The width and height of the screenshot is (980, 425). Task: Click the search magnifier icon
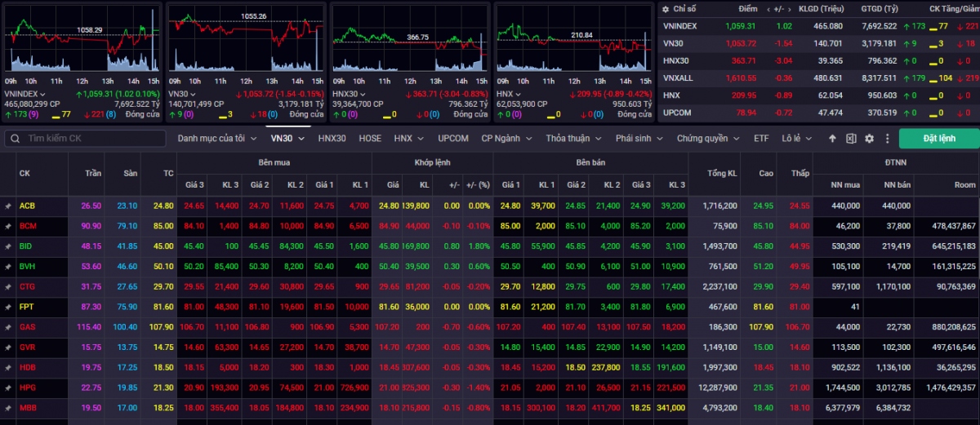pyautogui.click(x=15, y=139)
